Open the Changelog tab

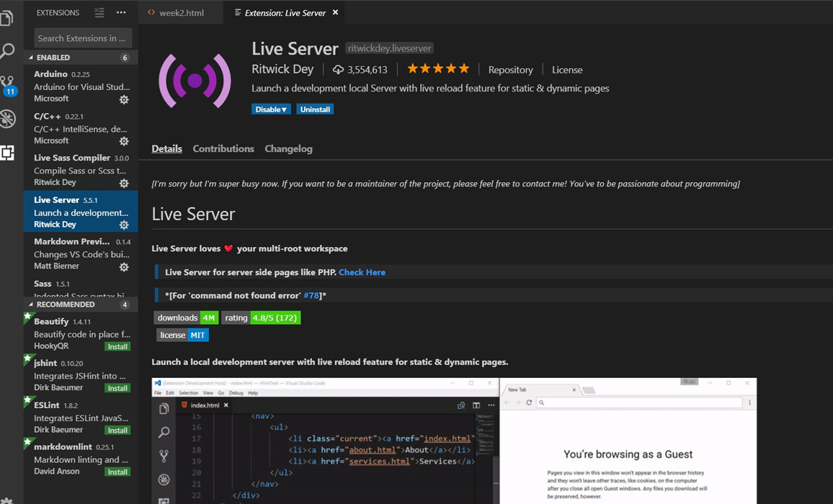288,149
